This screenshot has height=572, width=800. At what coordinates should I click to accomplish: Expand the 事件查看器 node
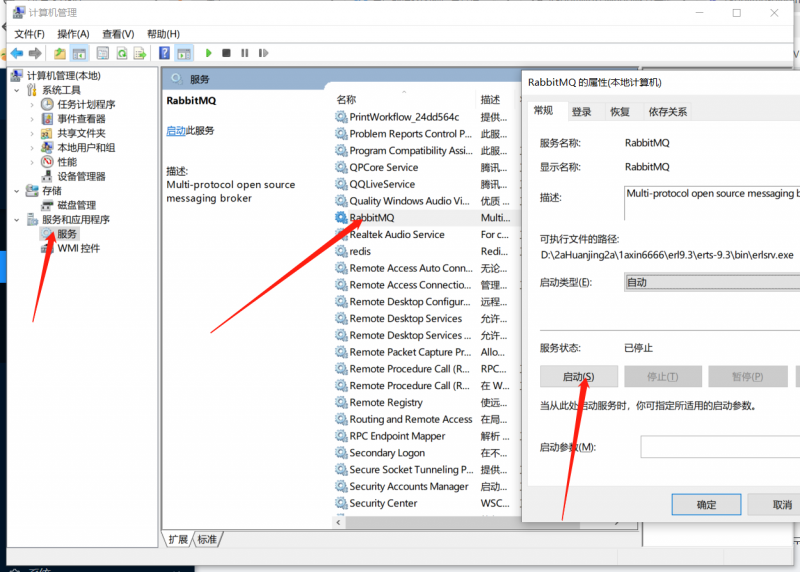(x=32, y=119)
